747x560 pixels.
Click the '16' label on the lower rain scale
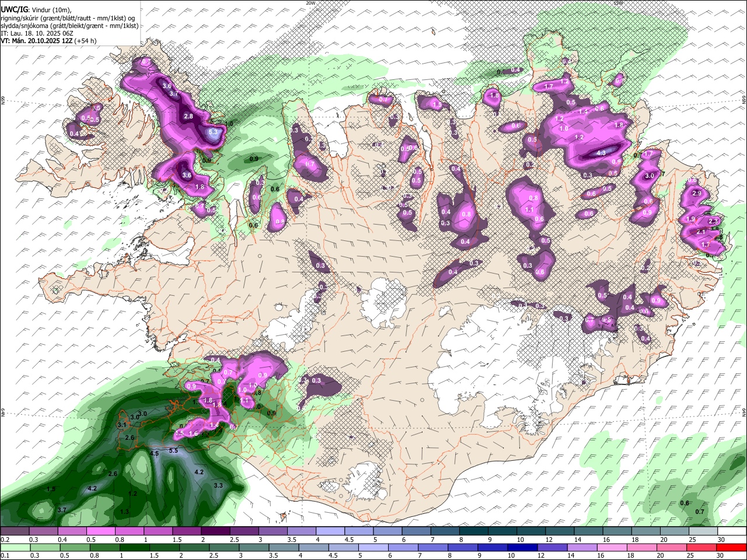(601, 555)
